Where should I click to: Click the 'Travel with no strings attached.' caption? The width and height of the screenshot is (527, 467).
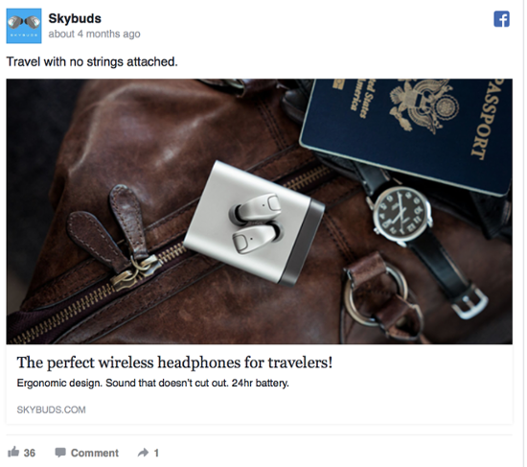92,62
